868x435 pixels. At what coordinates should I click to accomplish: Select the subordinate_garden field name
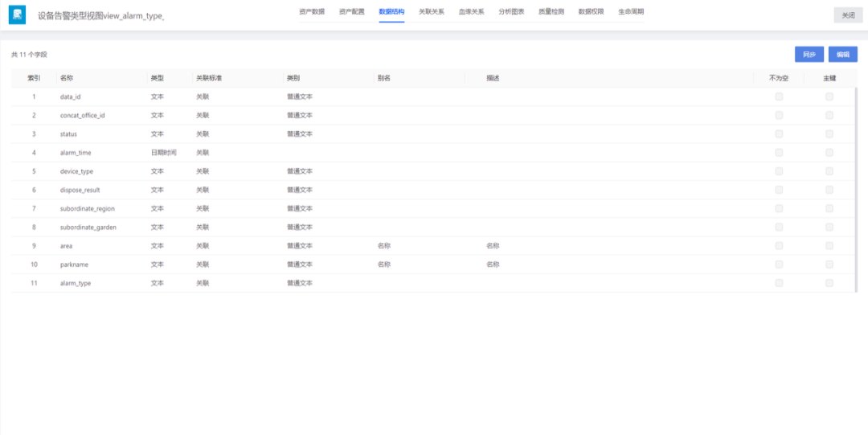[88, 228]
